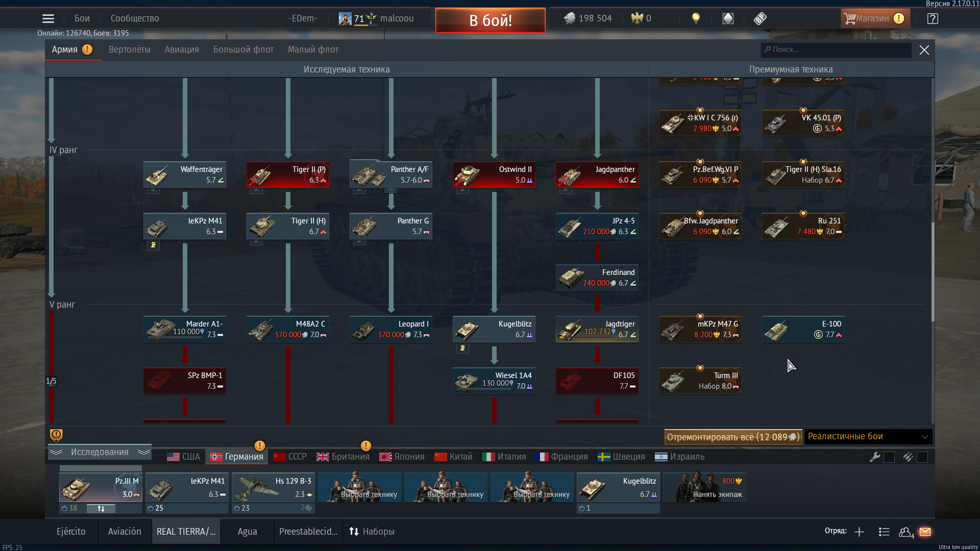980x551 pixels.
Task: Select the СССР nation tab
Action: pyautogui.click(x=290, y=457)
